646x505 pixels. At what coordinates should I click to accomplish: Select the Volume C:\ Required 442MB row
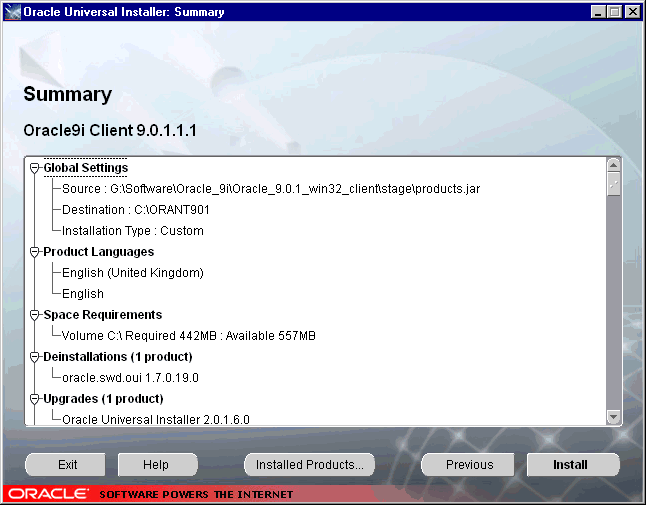click(x=189, y=336)
